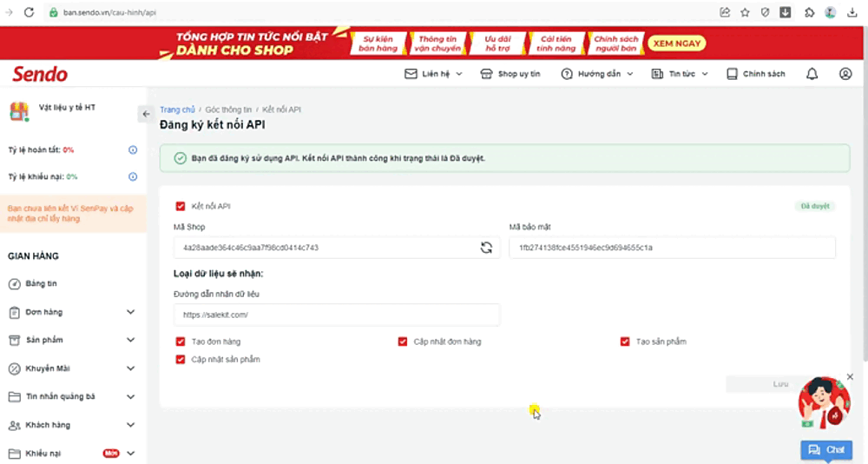The width and height of the screenshot is (868, 464).
Task: Click the Đường dẫn nhận dữ liệu URL field
Action: [x=336, y=315]
